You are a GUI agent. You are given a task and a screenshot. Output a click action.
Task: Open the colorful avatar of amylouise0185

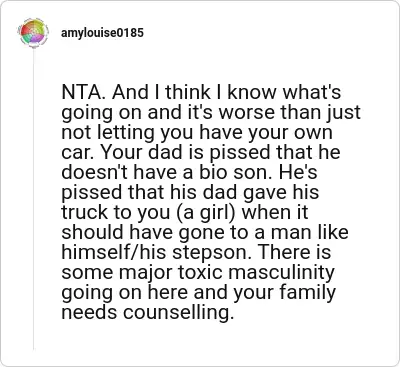click(x=33, y=33)
